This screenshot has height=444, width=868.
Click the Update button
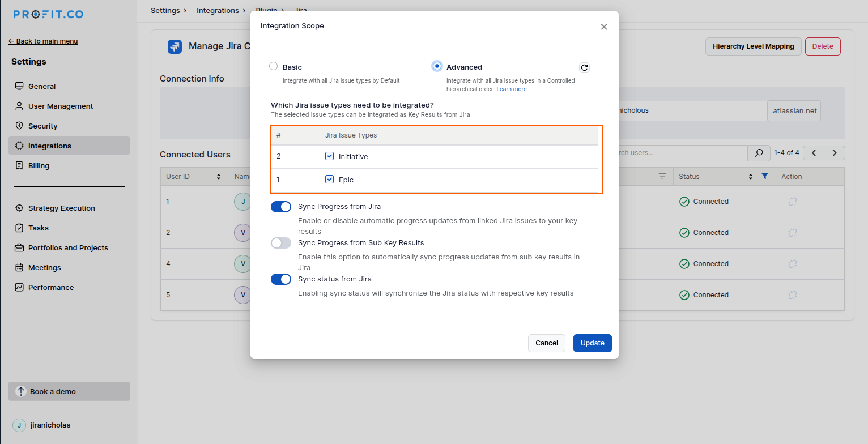593,343
